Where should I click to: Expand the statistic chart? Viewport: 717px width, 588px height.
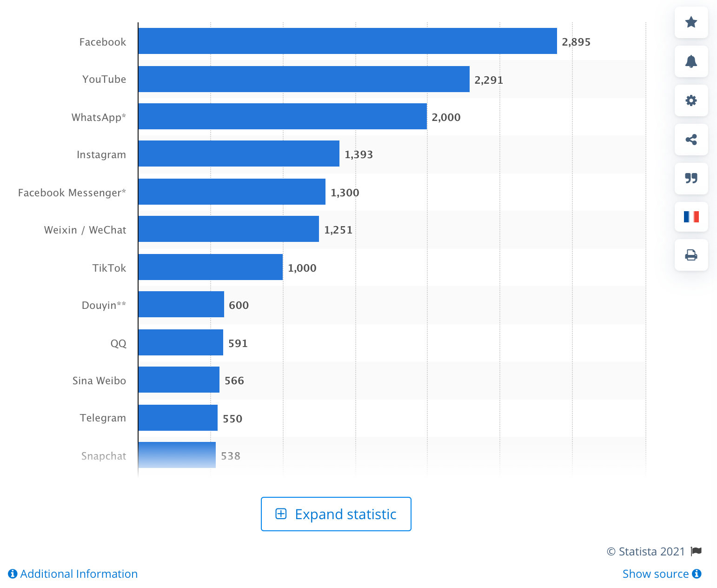coord(336,514)
